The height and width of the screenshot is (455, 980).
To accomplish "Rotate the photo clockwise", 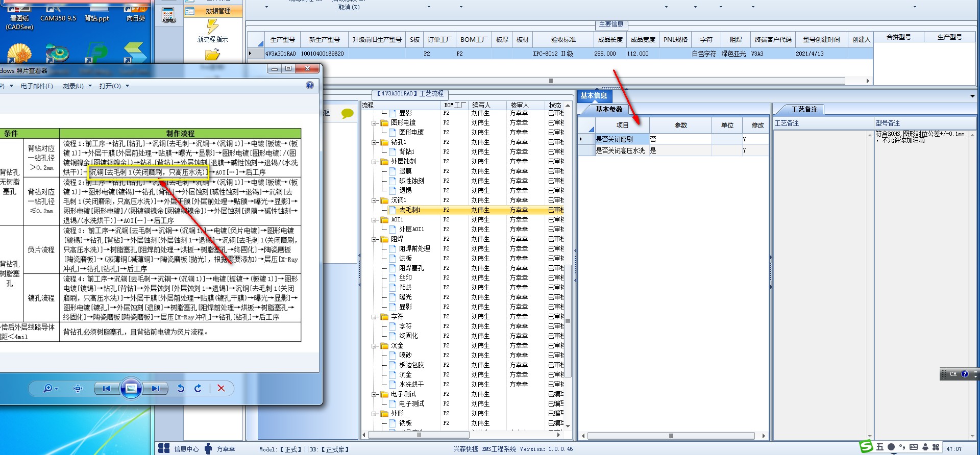I will (x=198, y=389).
